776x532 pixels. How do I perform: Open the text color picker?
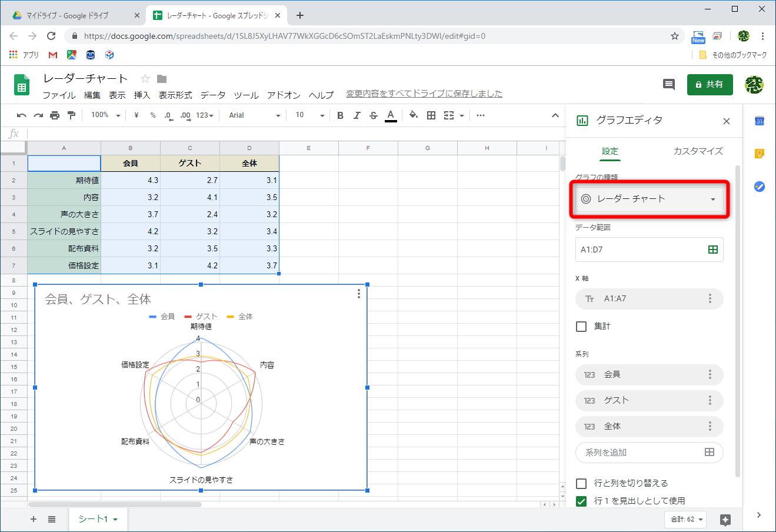pyautogui.click(x=389, y=115)
